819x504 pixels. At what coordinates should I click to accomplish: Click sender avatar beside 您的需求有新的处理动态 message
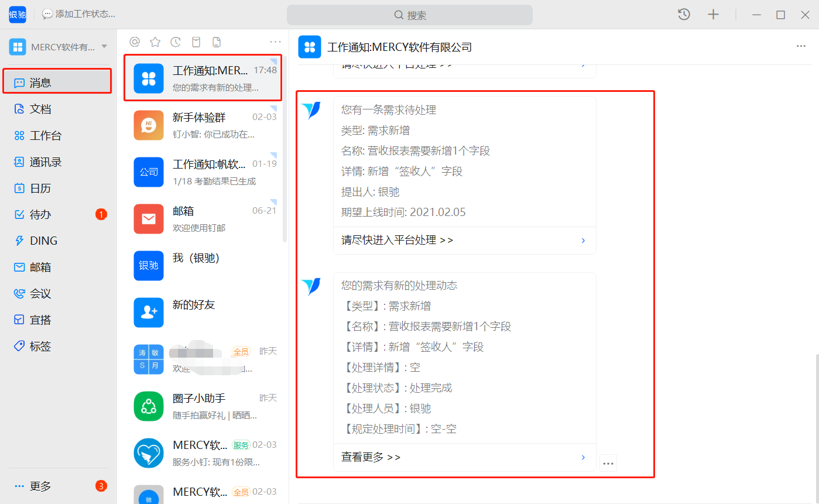[x=311, y=286]
